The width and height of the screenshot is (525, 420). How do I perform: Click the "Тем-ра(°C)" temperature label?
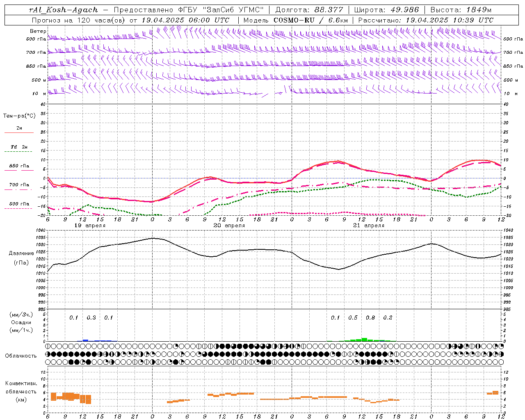tap(19, 116)
